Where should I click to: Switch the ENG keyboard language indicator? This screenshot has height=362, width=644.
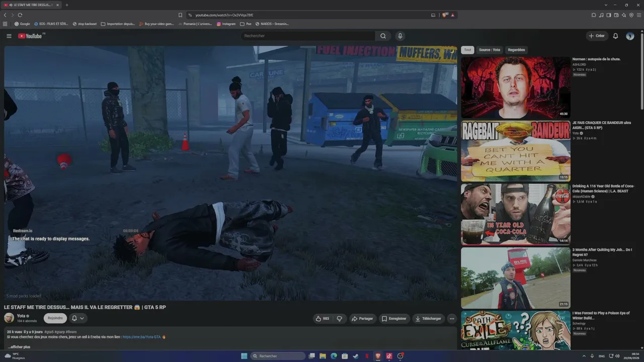[602, 356]
